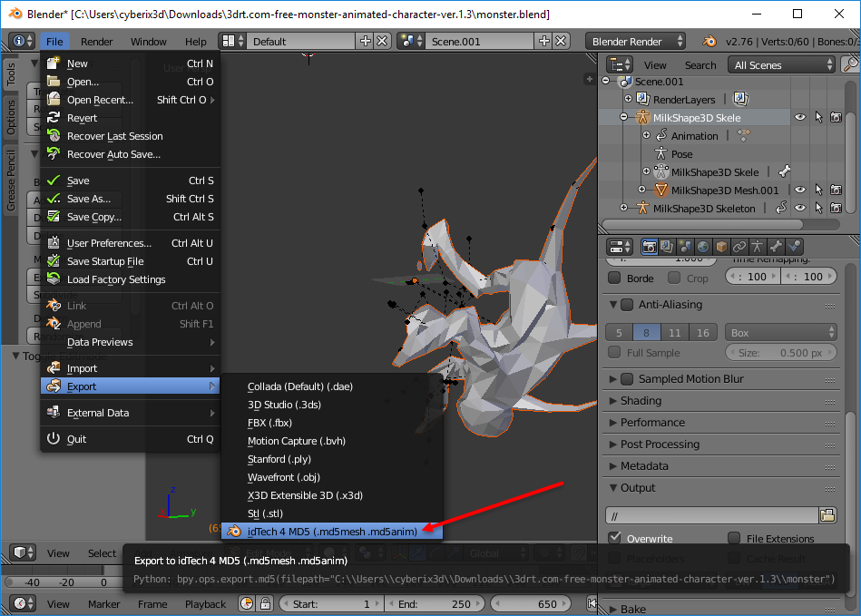Select FBX (.fbx) export option
The height and width of the screenshot is (616, 861).
click(x=332, y=423)
